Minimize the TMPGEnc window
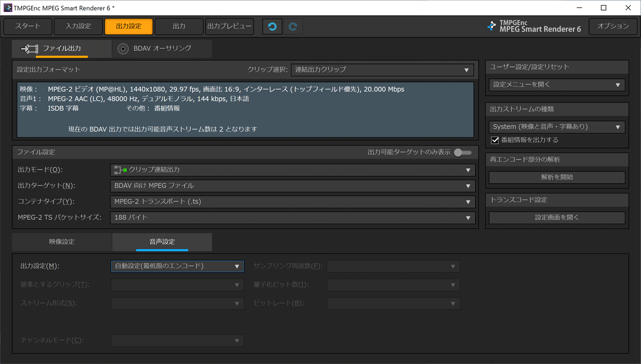The image size is (641, 364). (x=579, y=8)
